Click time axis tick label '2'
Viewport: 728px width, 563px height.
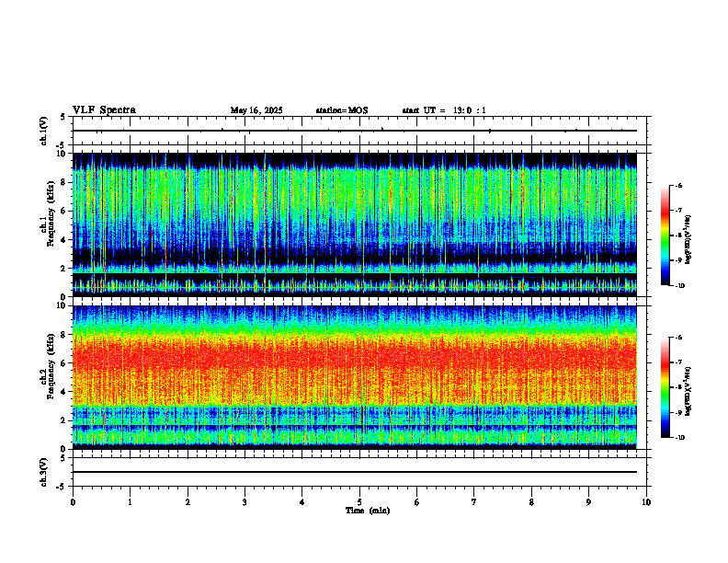click(x=188, y=502)
